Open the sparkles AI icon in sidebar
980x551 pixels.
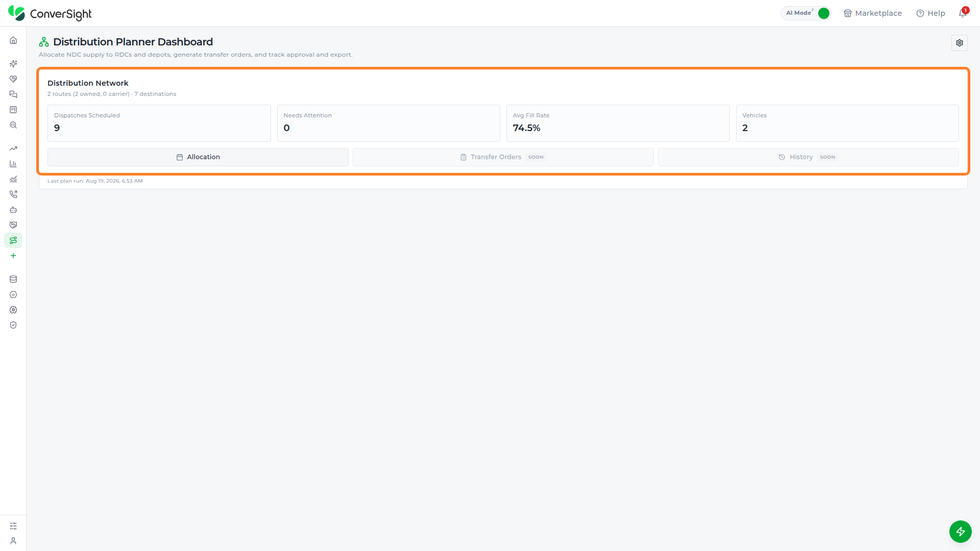pyautogui.click(x=13, y=64)
